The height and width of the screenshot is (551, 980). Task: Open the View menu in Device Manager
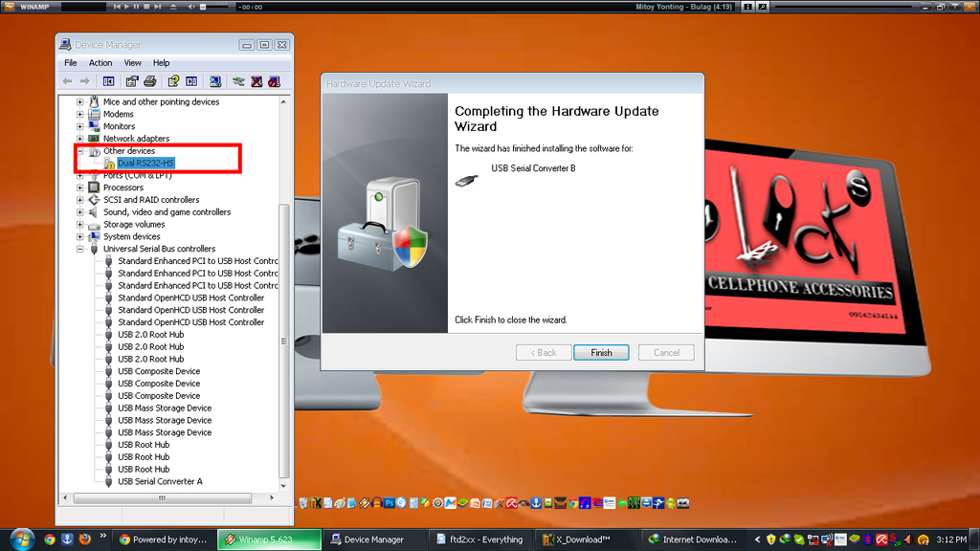coord(132,63)
